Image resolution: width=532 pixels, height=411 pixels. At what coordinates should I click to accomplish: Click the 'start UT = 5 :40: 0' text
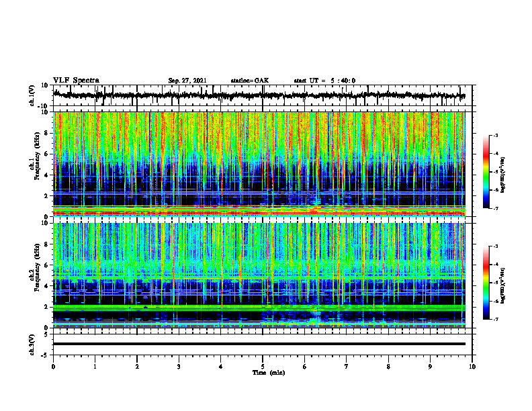point(324,81)
